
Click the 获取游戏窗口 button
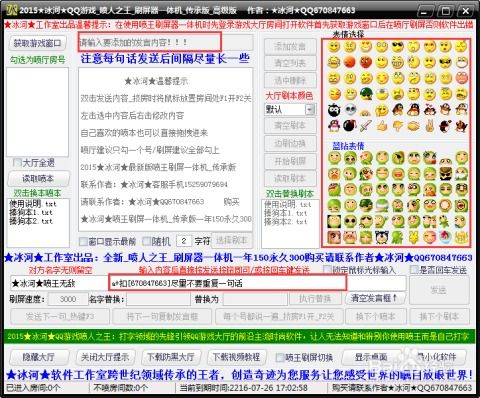[x=37, y=43]
